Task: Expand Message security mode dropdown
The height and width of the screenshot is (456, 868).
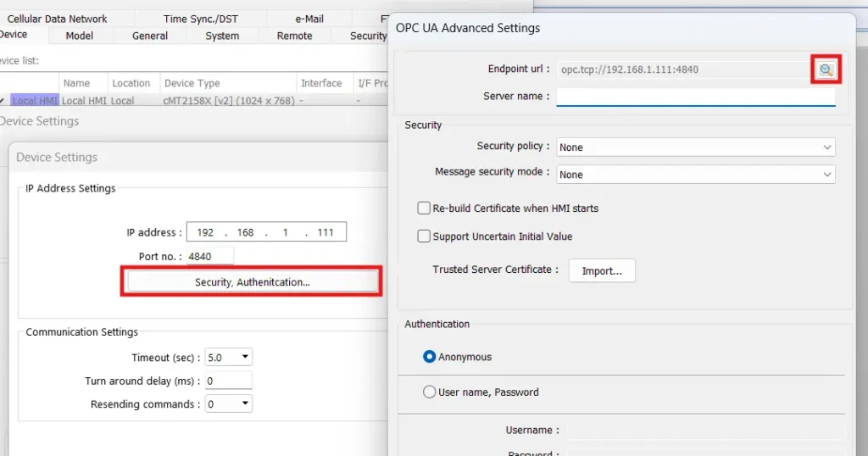Action: tap(696, 175)
